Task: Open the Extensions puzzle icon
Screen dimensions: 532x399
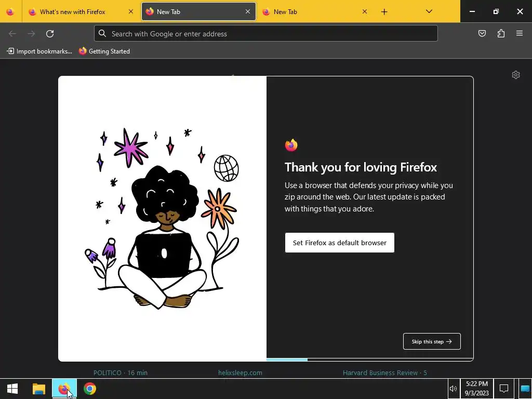Action: click(501, 33)
